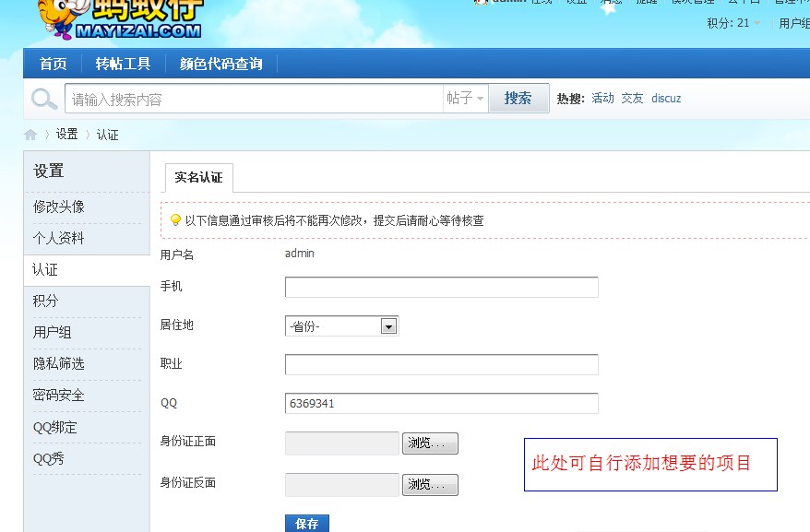Screen dimensions: 810x532
Task: Open the 省份 province dropdown
Action: [x=341, y=325]
